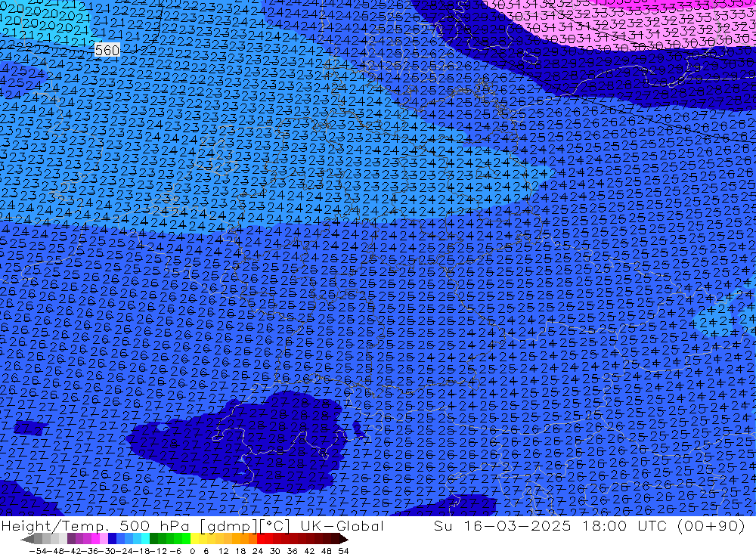Click the '-6' legend scale value
The height and width of the screenshot is (554, 756).
175,551
